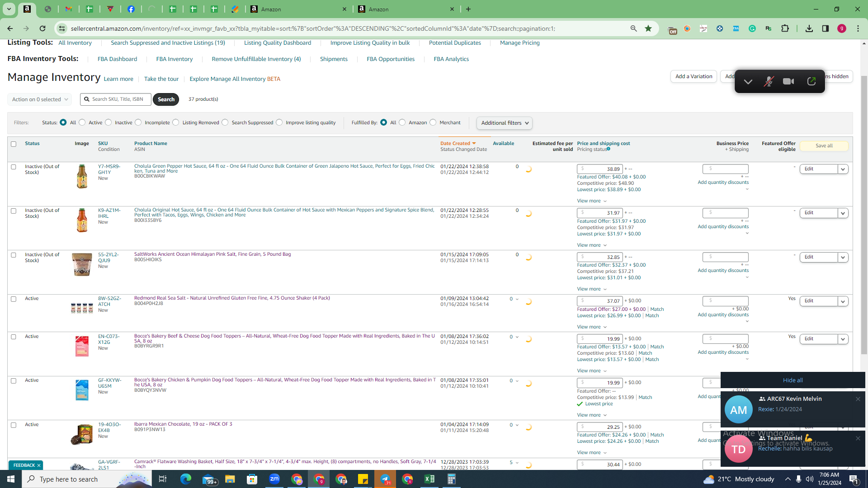Image resolution: width=868 pixels, height=488 pixels.
Task: Open Telegram from the taskbar
Action: click(x=385, y=479)
